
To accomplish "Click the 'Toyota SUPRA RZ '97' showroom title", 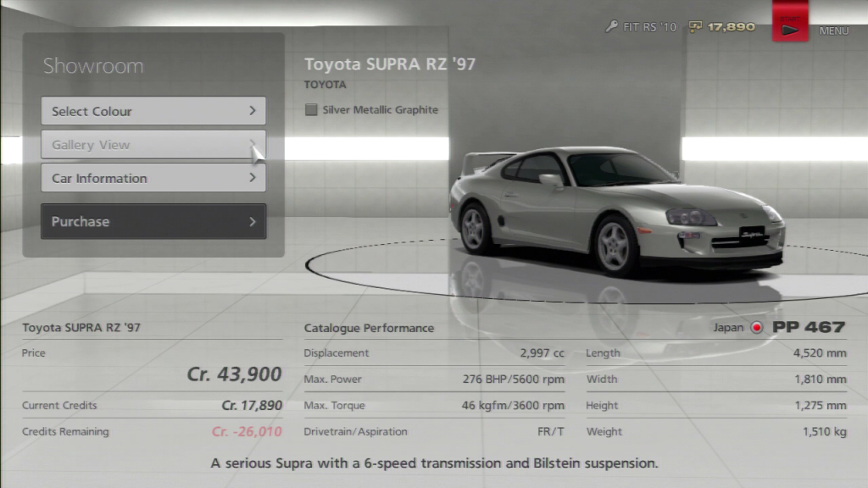I will click(x=390, y=64).
